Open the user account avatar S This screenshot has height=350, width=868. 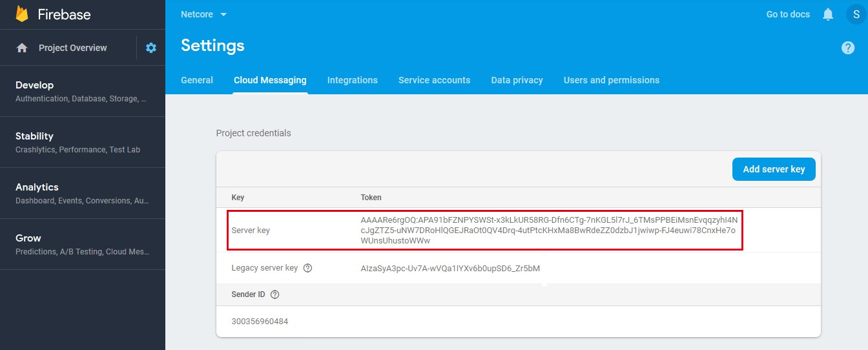[856, 14]
